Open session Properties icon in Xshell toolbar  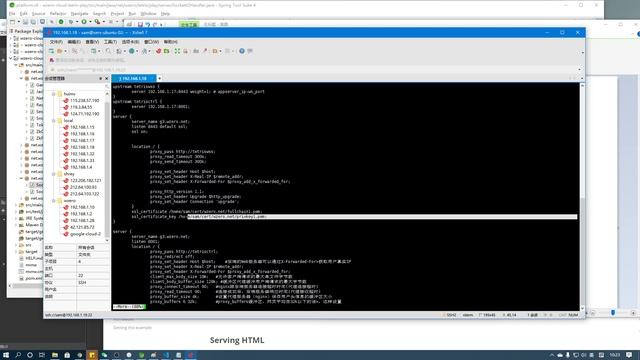tap(93, 51)
